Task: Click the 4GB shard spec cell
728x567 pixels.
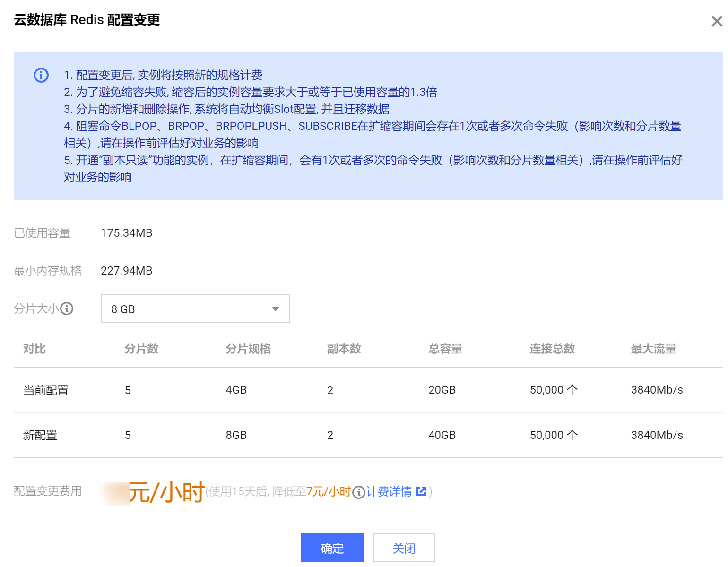Action: click(236, 390)
